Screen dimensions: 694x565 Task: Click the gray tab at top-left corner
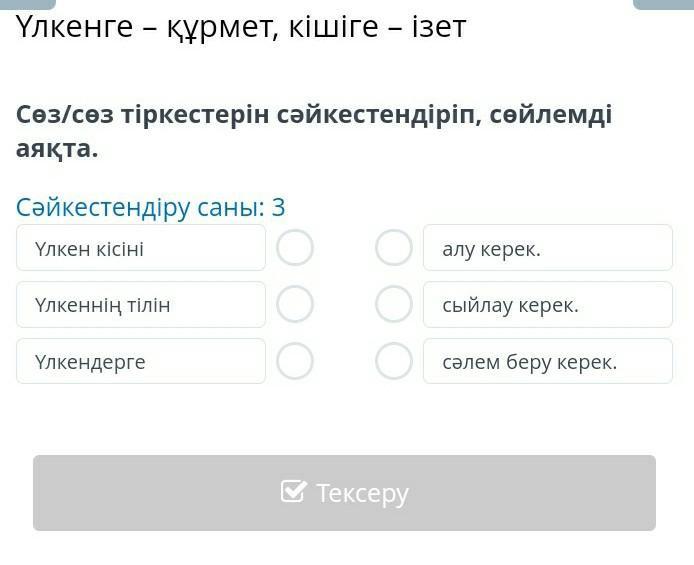[x=28, y=4]
